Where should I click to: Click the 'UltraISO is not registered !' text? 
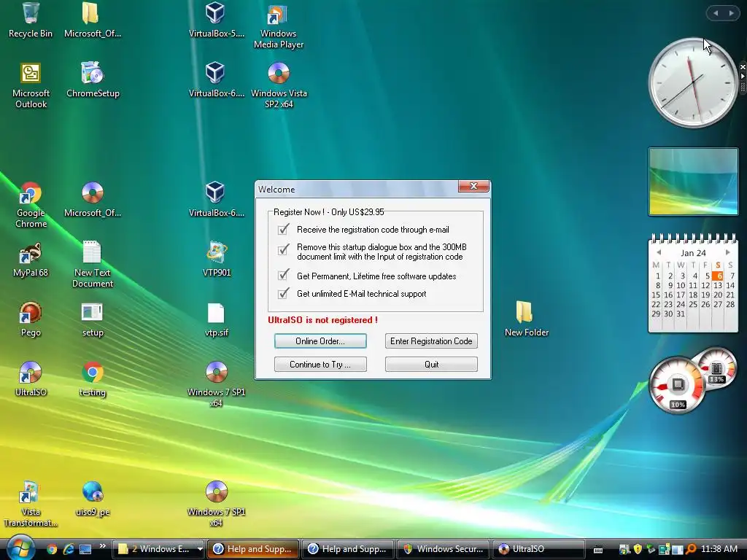point(322,320)
